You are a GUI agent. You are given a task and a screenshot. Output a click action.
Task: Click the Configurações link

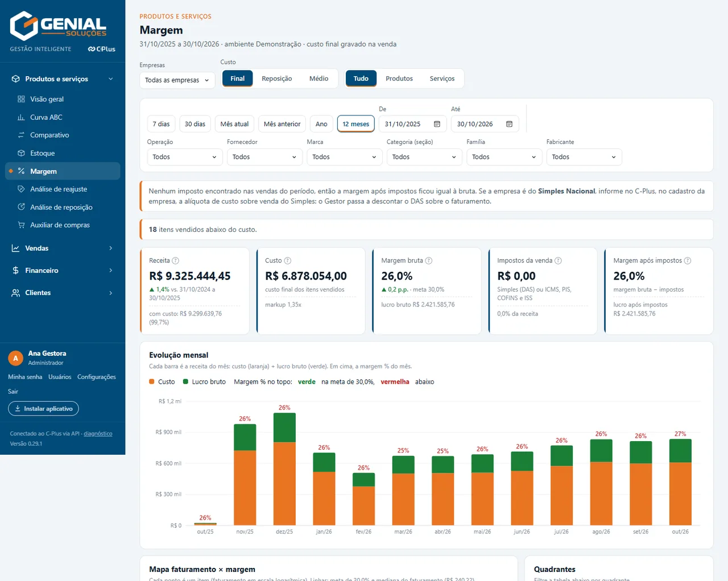pyautogui.click(x=97, y=377)
